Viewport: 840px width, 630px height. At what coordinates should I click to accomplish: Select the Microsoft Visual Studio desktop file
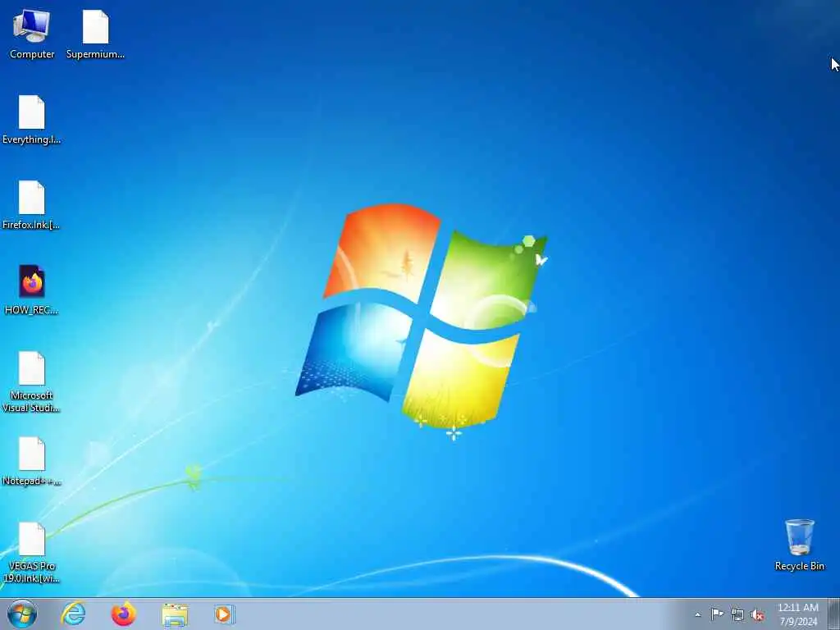click(x=32, y=382)
